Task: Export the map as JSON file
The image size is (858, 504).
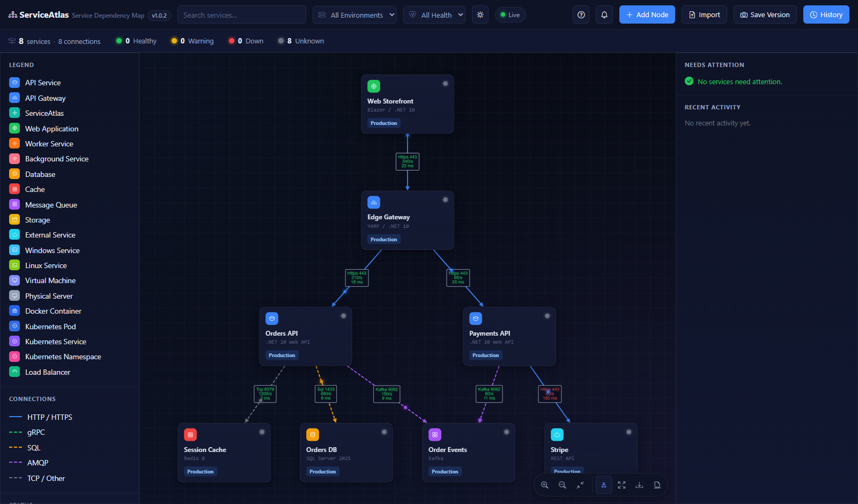Action: click(657, 485)
